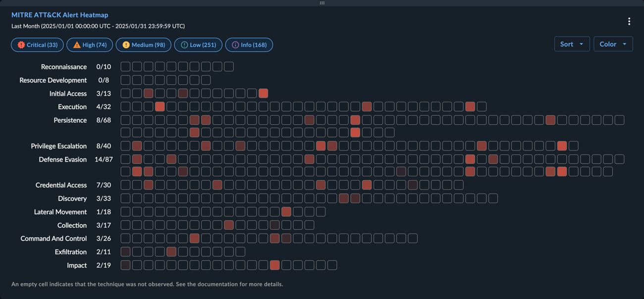Toggle the Medium (98) severity filter
The image size is (644, 299).
pos(144,45)
